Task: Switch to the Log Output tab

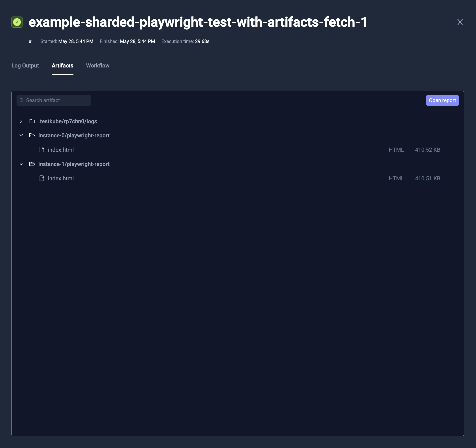Action: coord(25,65)
